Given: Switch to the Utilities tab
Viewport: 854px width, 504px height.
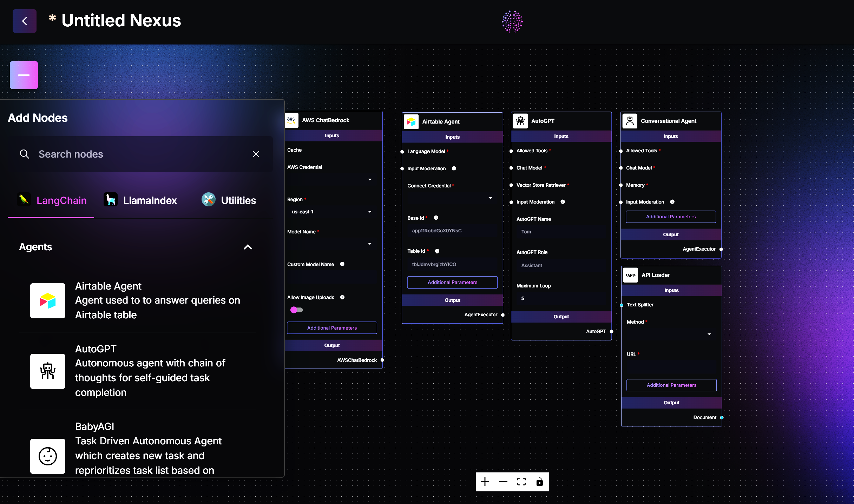Looking at the screenshot, I should (229, 200).
